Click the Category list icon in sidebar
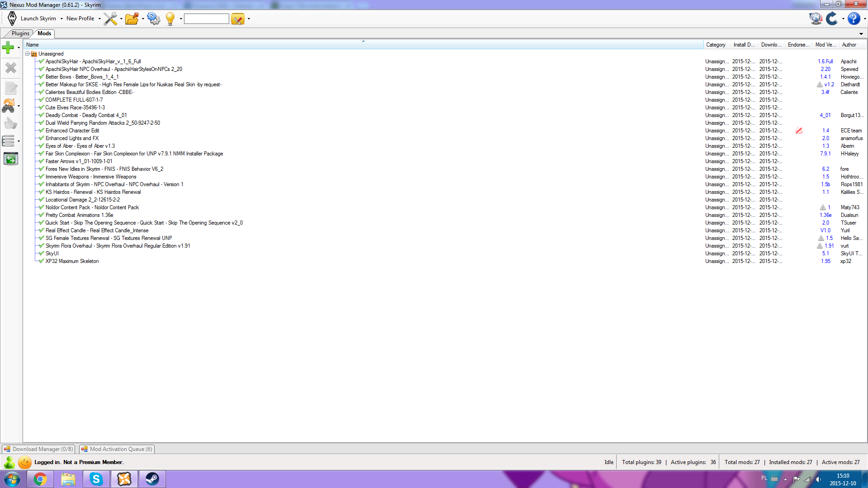This screenshot has width=868, height=488. point(9,141)
